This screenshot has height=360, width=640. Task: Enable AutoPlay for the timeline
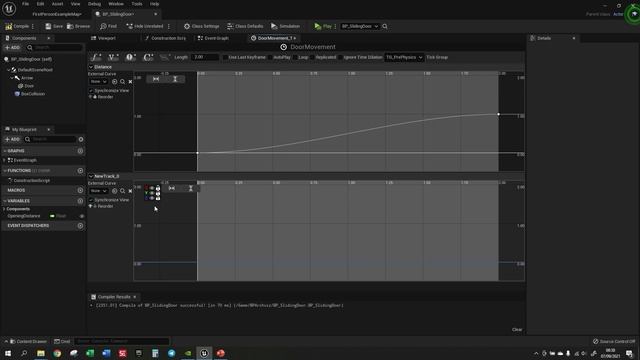[x=270, y=57]
